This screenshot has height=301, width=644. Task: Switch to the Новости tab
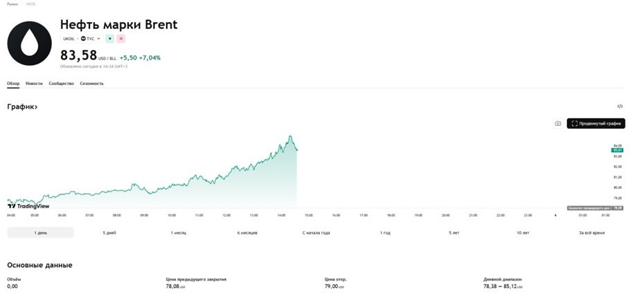click(x=34, y=83)
